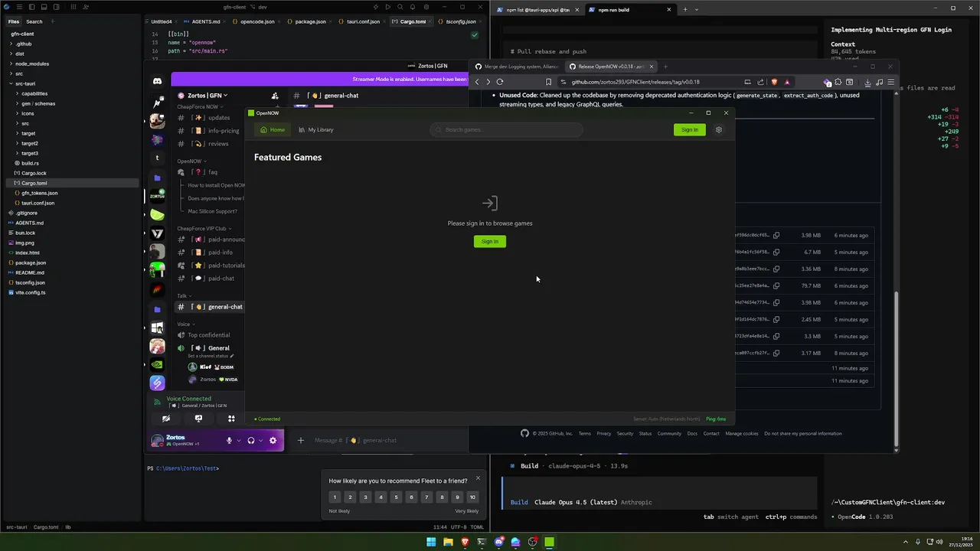Click Brave address bar URL
980x551 pixels.
[635, 82]
